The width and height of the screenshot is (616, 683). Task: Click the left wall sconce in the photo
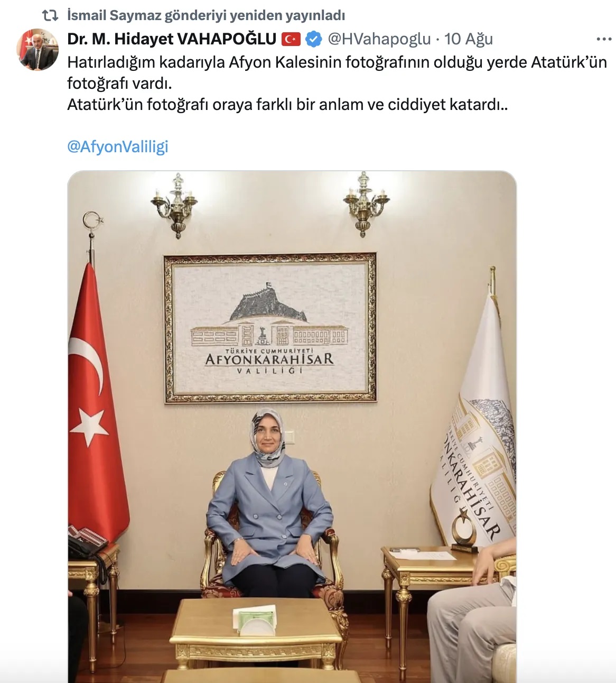pyautogui.click(x=174, y=205)
